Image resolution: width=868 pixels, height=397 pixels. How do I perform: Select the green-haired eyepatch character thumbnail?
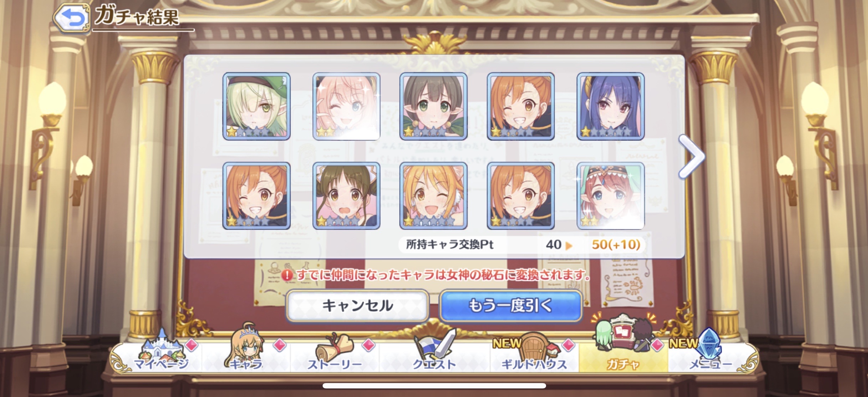pyautogui.click(x=256, y=106)
